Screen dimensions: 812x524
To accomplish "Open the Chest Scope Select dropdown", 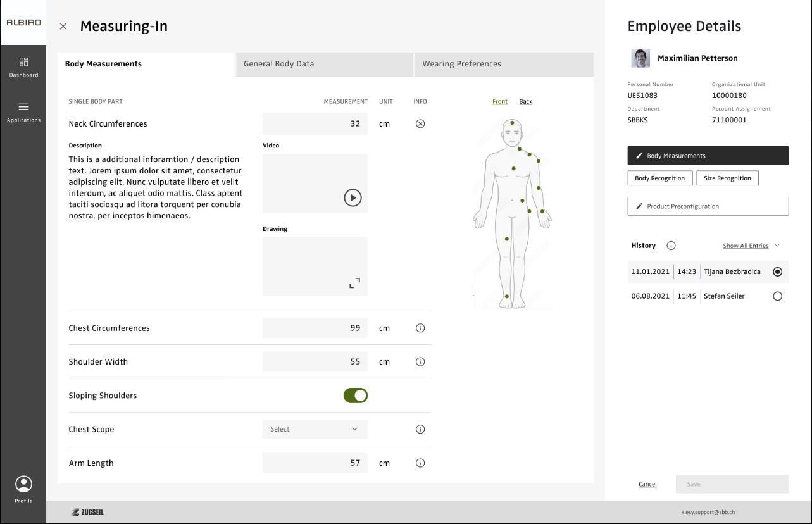I will pyautogui.click(x=315, y=429).
